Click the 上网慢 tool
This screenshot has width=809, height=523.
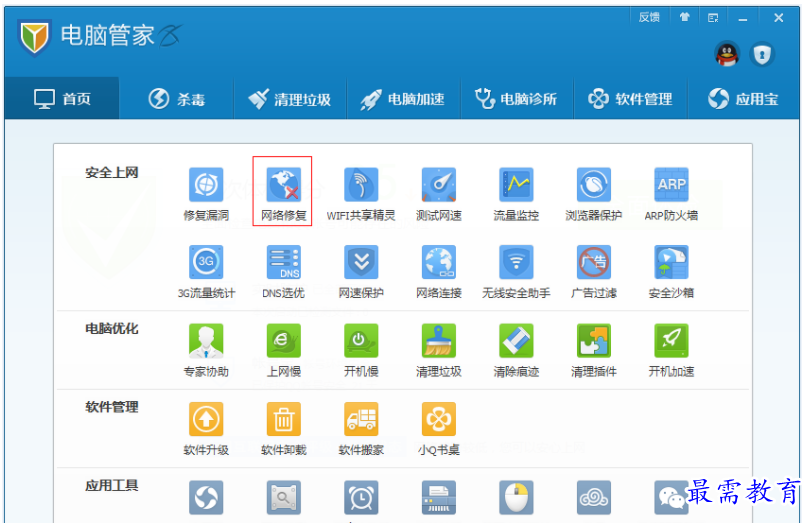[x=283, y=351]
